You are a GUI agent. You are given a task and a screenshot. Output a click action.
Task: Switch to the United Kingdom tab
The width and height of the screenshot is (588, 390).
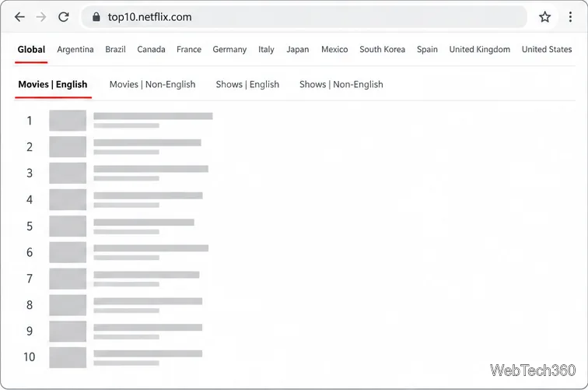[x=480, y=50]
